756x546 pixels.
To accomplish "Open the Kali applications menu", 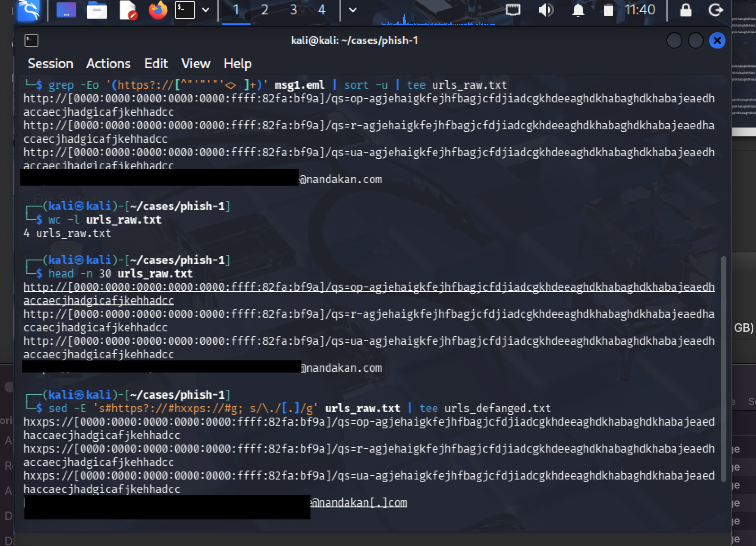I will point(28,10).
